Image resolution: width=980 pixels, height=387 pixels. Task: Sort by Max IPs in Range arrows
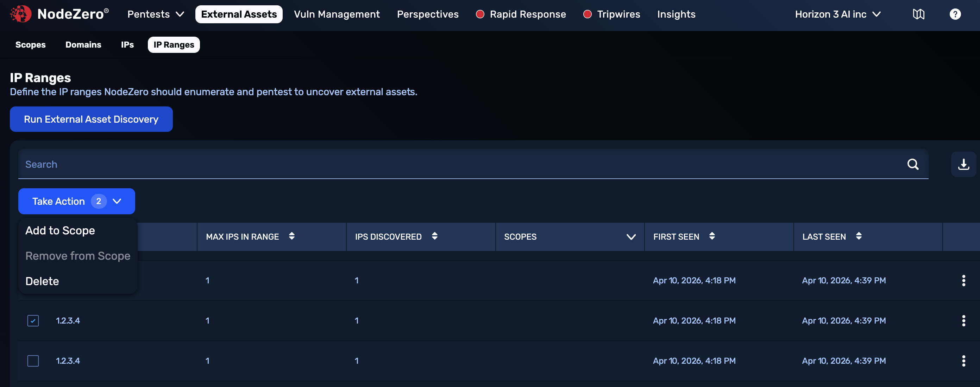[291, 236]
